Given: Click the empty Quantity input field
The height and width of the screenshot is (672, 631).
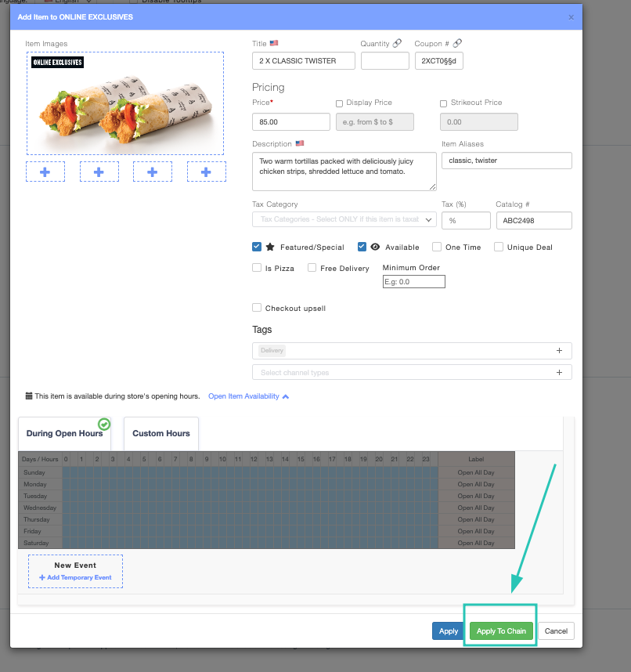Looking at the screenshot, I should 385,61.
